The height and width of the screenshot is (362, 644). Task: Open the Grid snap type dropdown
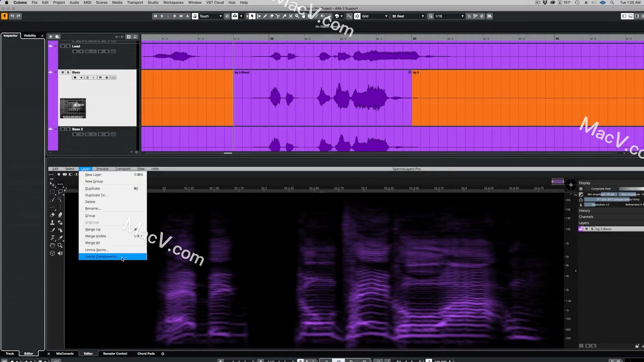pyautogui.click(x=375, y=16)
